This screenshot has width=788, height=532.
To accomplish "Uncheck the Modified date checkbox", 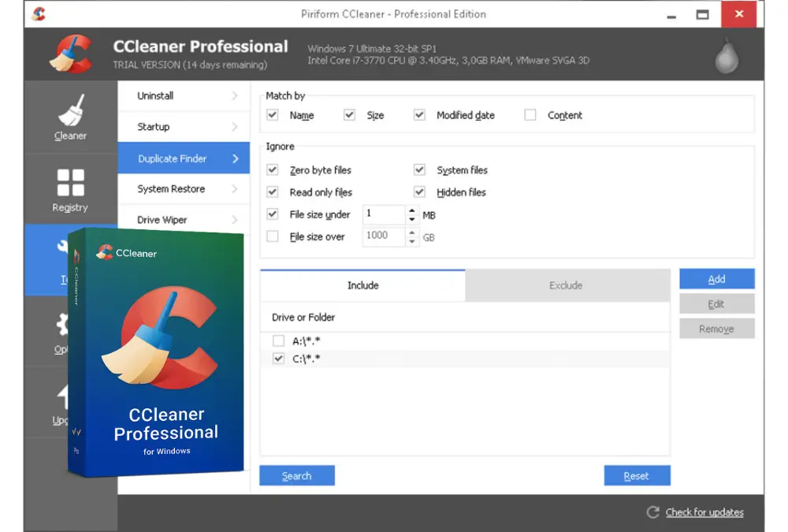I will (x=419, y=114).
